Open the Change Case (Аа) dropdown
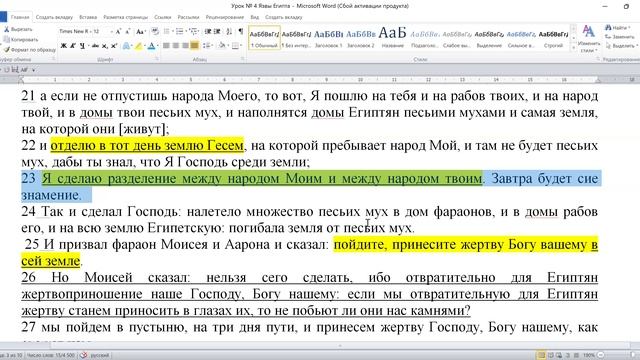 pos(141,31)
